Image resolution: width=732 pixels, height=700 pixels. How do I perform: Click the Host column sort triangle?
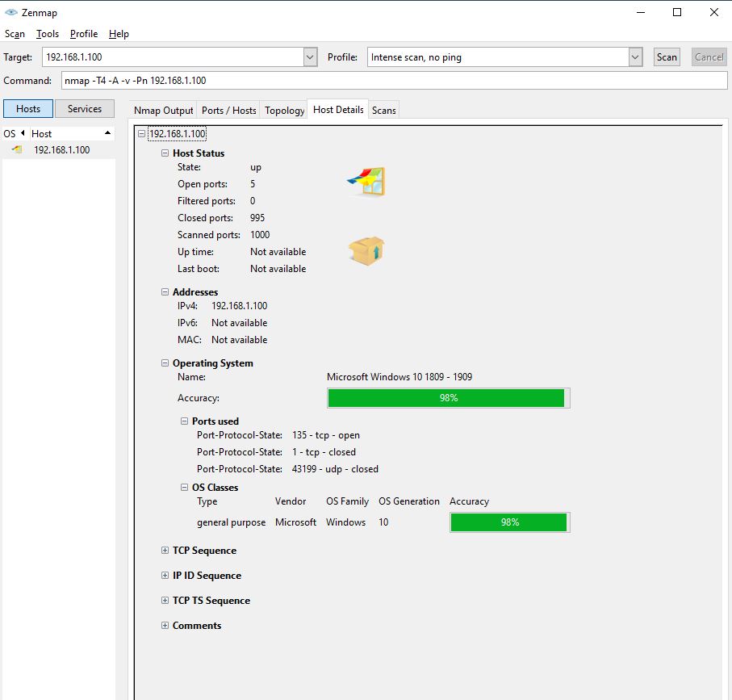click(x=108, y=133)
